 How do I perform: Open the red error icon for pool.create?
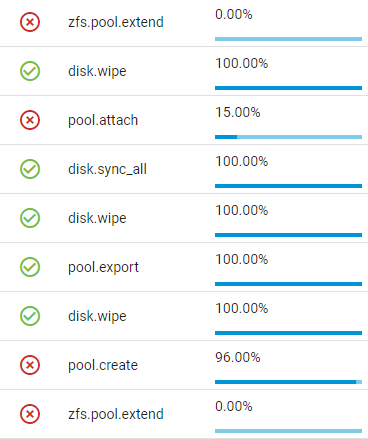point(30,365)
